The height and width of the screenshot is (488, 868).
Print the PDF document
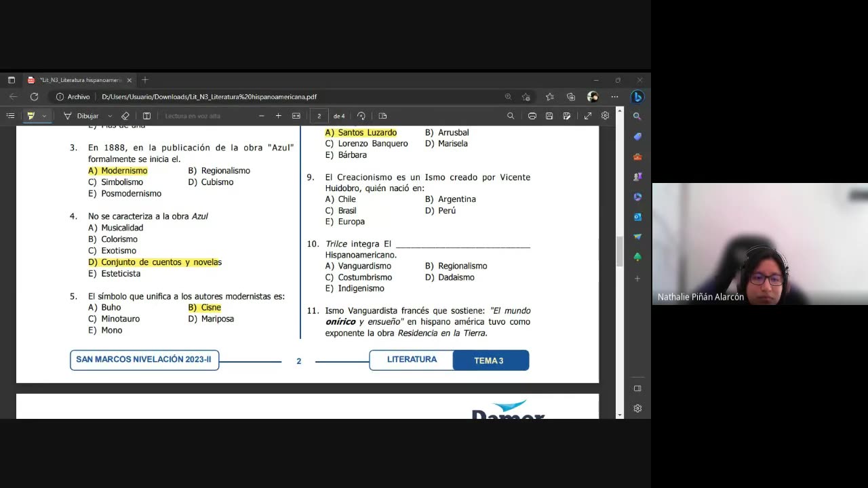[532, 116]
